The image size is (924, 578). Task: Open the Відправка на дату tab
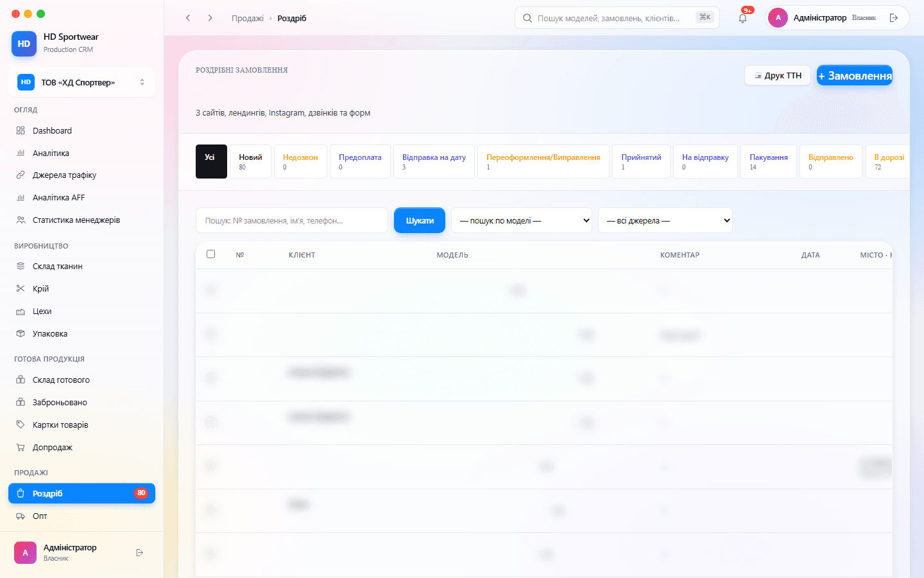pyautogui.click(x=434, y=161)
